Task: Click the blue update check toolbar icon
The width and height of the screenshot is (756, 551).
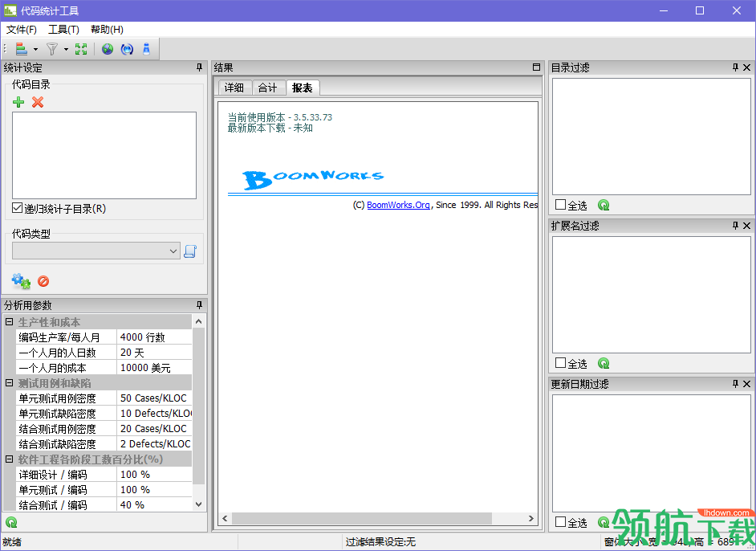Action: [127, 49]
